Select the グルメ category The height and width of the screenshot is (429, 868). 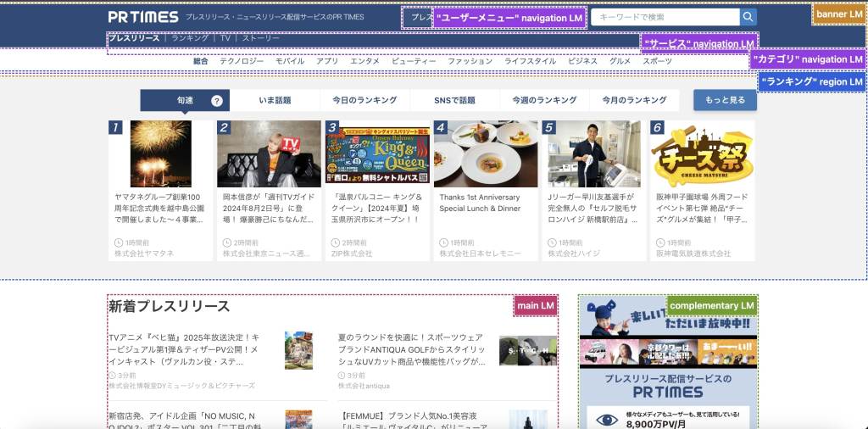click(620, 61)
